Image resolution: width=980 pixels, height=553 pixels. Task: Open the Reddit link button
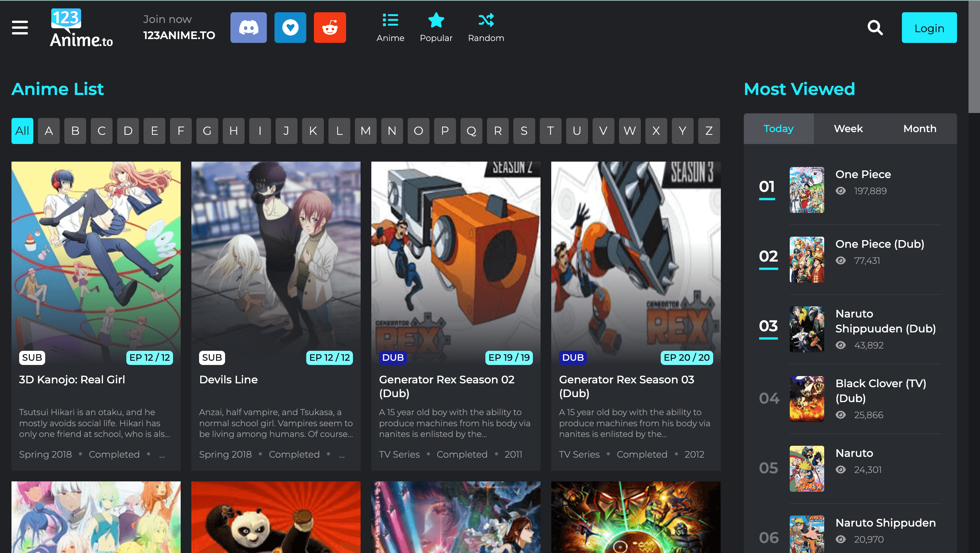330,28
